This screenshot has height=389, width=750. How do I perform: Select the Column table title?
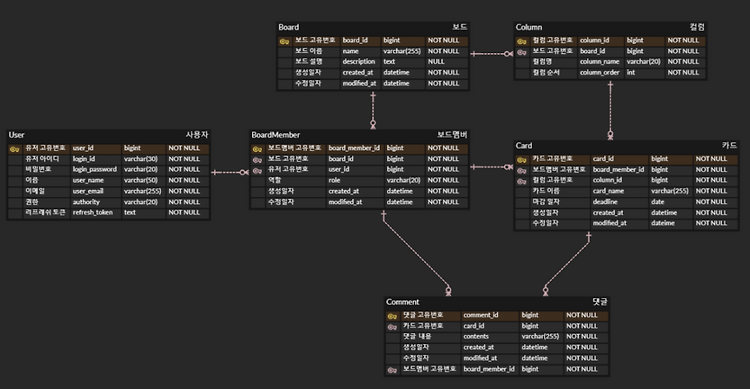click(x=529, y=27)
